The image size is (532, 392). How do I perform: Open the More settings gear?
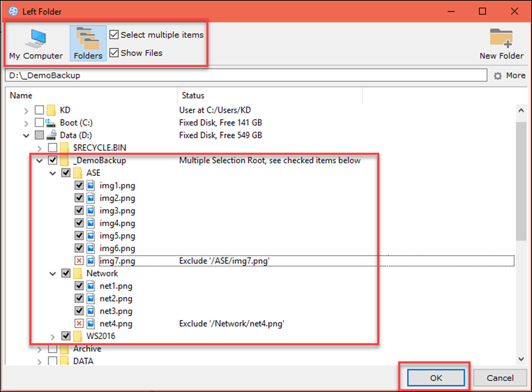coord(498,76)
